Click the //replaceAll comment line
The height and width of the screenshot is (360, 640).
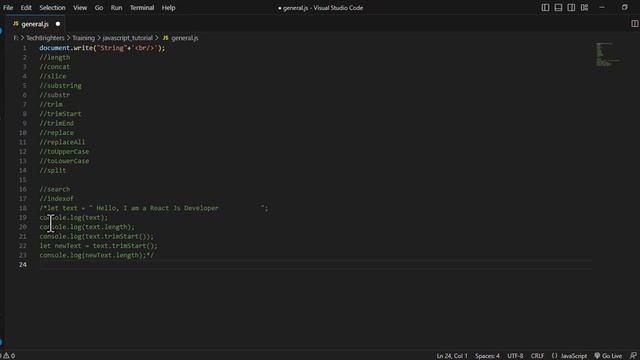pyautogui.click(x=62, y=142)
